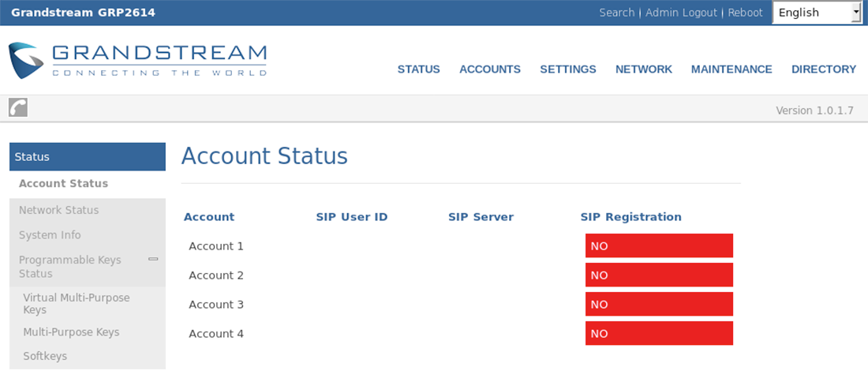The height and width of the screenshot is (371, 868).
Task: Click Account 2 row label
Action: tap(216, 275)
